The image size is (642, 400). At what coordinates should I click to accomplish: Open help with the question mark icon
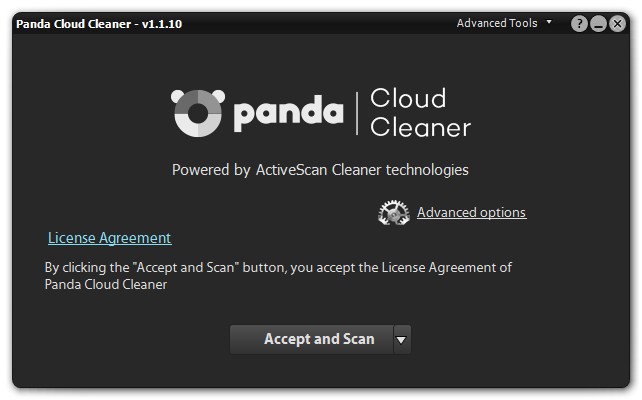tap(579, 24)
